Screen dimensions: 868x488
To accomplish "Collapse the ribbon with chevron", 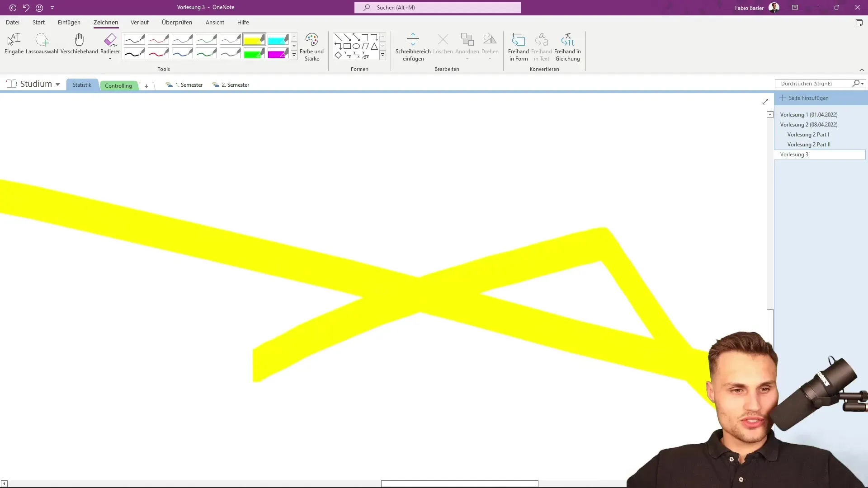I will (x=862, y=70).
